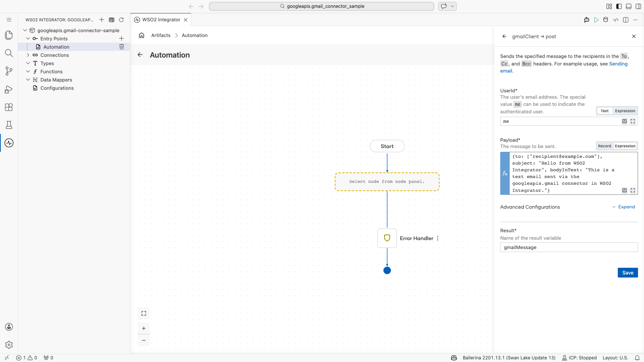Open the command center search bar

pos(322,6)
